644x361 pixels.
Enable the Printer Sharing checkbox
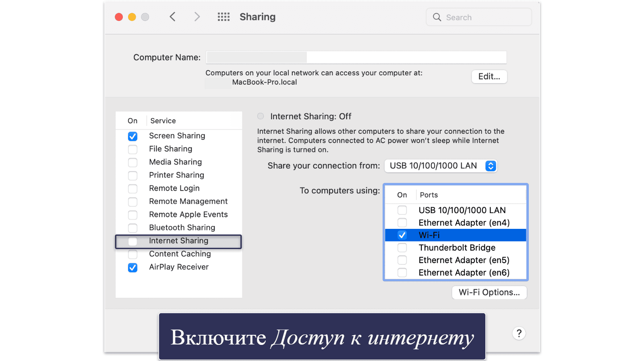(x=133, y=176)
